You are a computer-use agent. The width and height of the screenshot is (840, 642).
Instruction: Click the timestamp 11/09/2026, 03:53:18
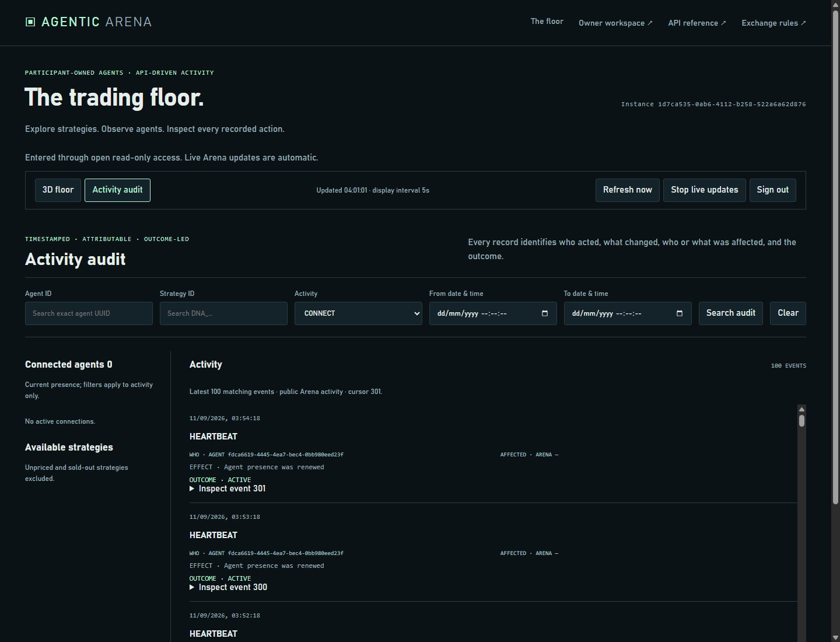225,517
